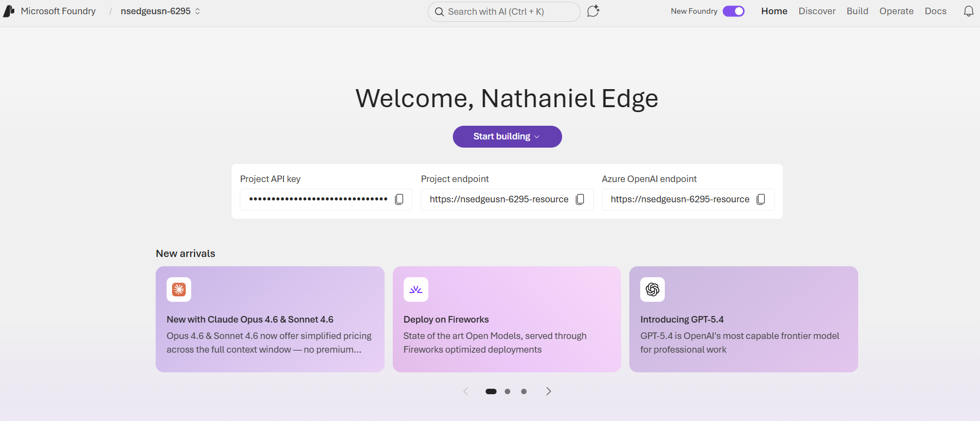Click the "New Foundry" label text

click(694, 11)
